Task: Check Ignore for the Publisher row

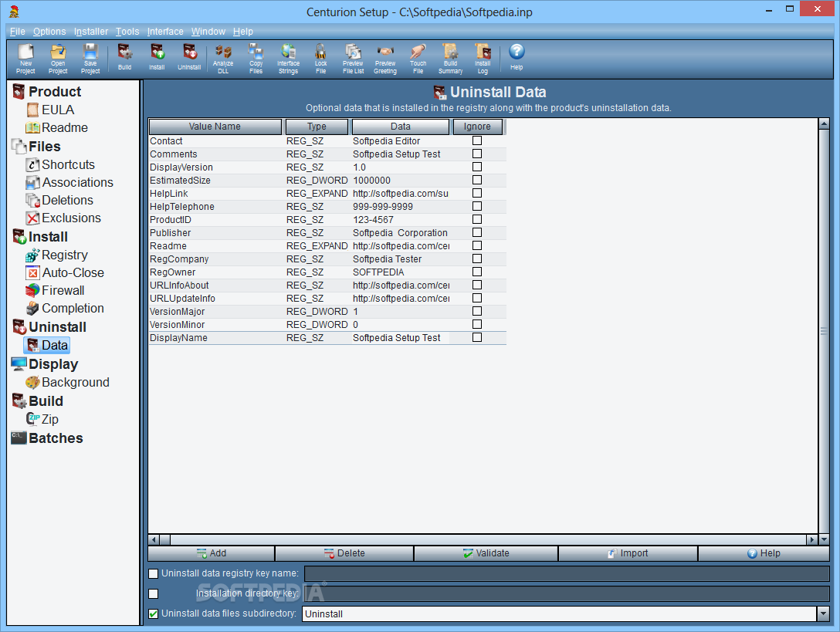Action: (477, 232)
